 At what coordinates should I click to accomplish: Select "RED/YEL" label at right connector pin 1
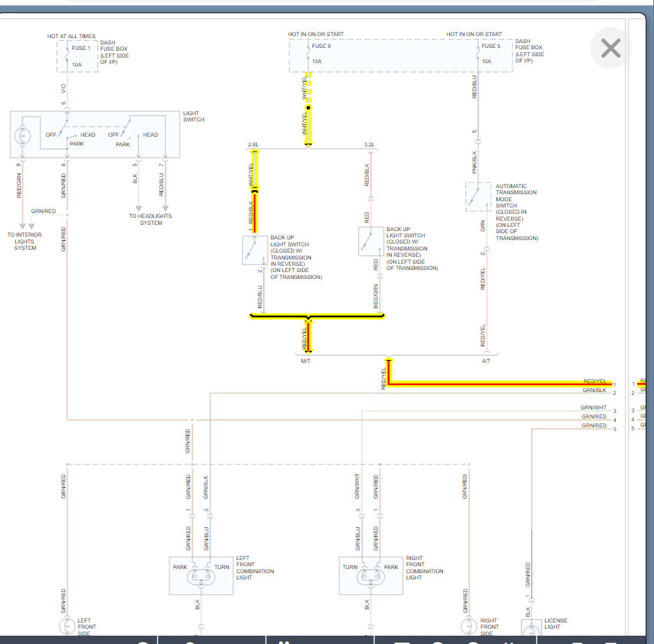[x=595, y=381]
